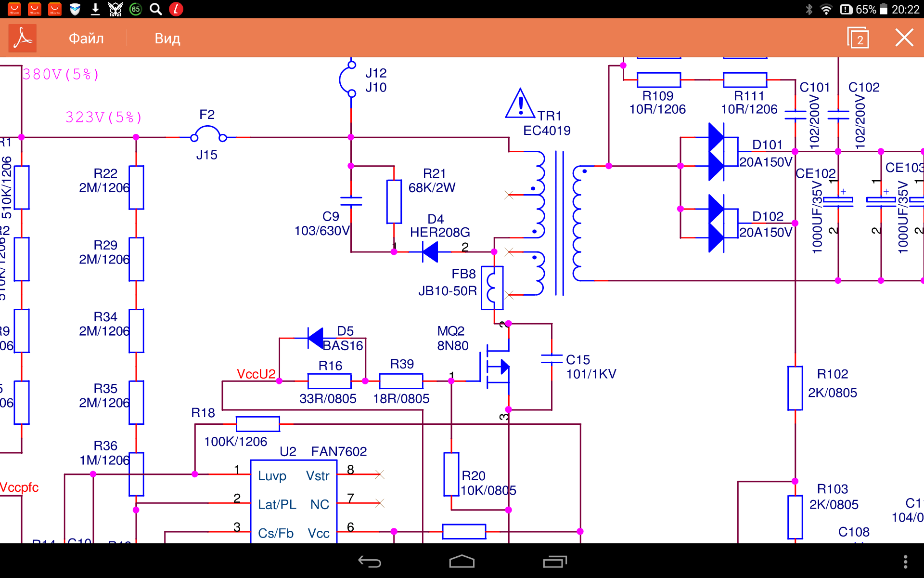This screenshot has width=924, height=578.
Task: Tap the first AliExpress notification icon
Action: point(14,9)
